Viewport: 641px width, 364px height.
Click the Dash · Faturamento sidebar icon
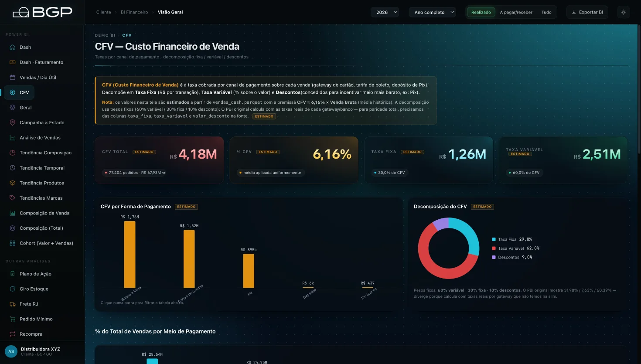point(12,62)
